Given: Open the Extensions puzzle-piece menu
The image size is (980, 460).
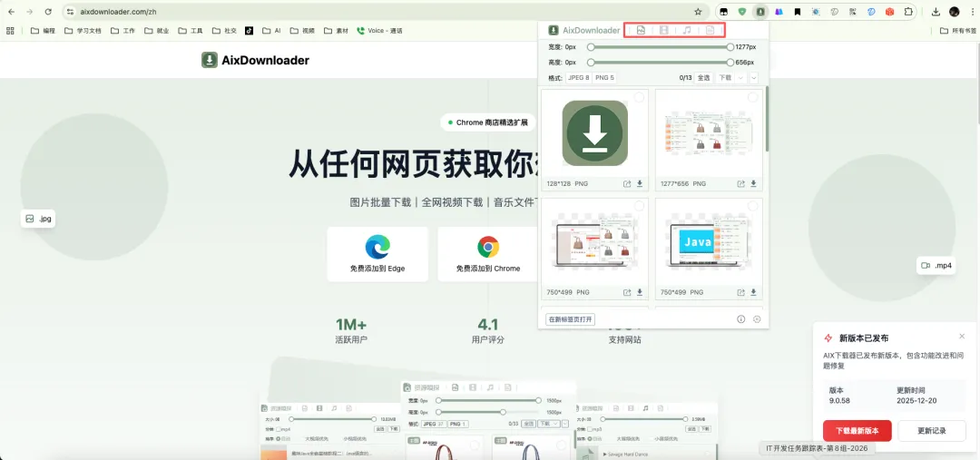Looking at the screenshot, I should point(908,11).
